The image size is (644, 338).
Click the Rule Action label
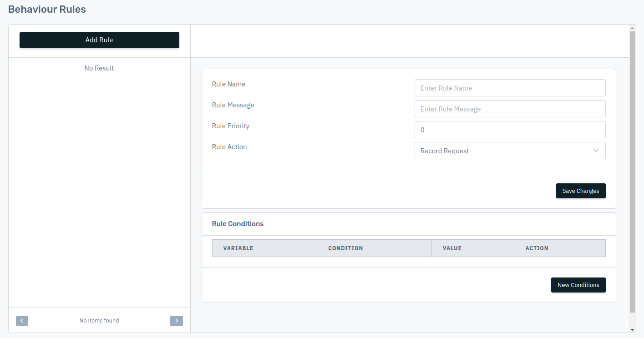[x=229, y=147]
